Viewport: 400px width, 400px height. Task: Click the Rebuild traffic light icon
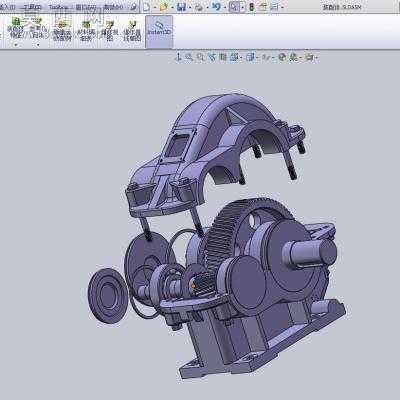(252, 7)
